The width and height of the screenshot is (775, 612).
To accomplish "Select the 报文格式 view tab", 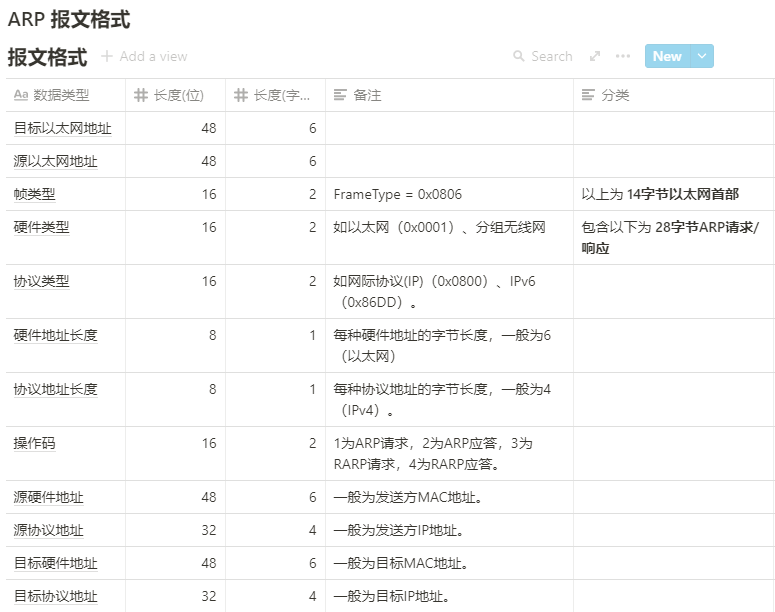I will pyautogui.click(x=47, y=57).
